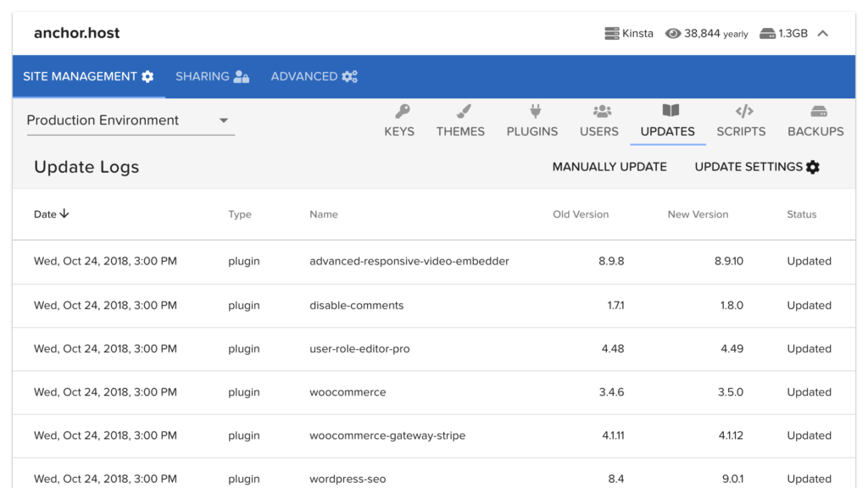Open Users via the people icon

pos(602,111)
